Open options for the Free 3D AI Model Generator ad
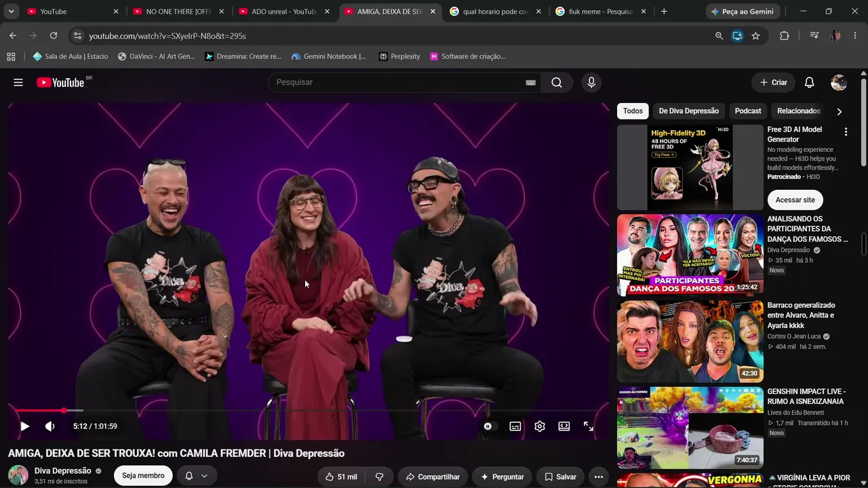 pos(846,132)
